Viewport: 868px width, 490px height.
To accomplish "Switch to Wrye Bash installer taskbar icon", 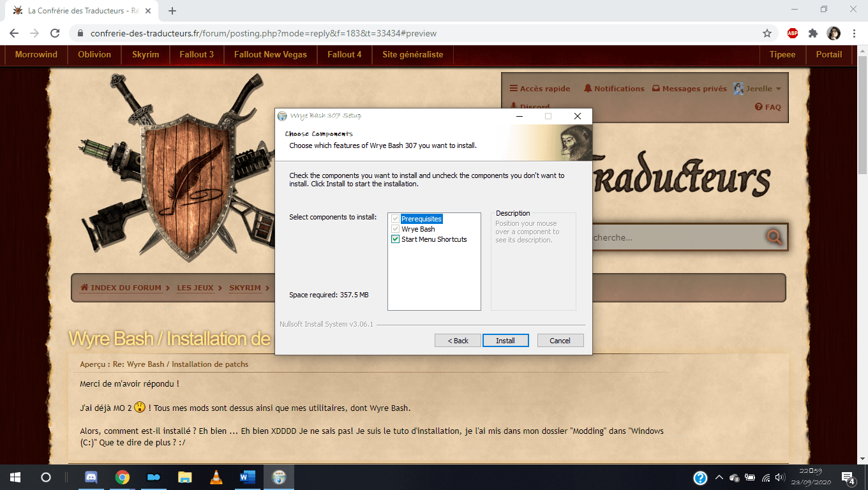I will point(279,477).
